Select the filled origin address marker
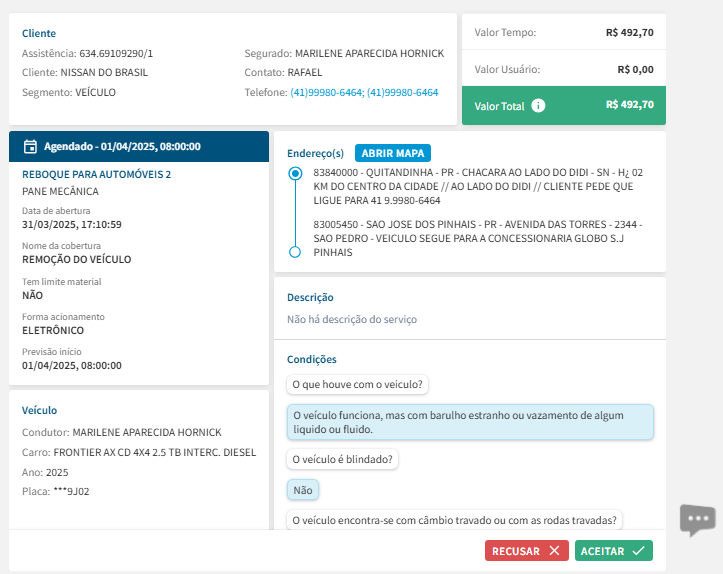 (295, 174)
